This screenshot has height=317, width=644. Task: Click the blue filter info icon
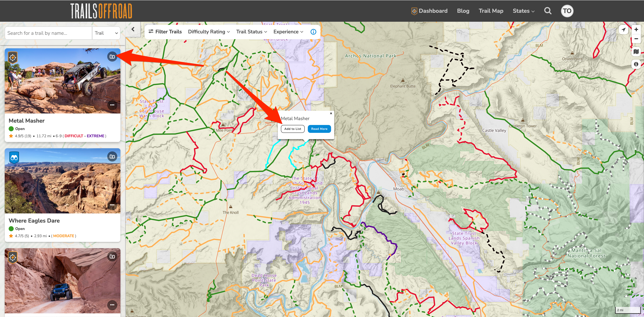tap(313, 32)
